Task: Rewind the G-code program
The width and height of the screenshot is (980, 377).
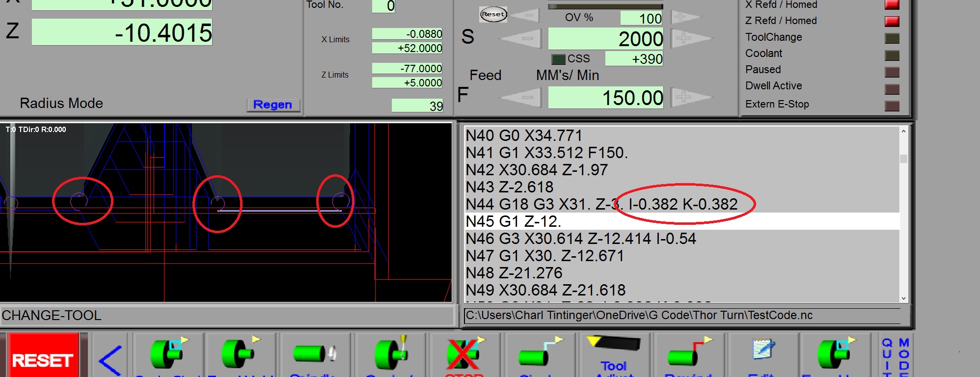Action: point(688,354)
